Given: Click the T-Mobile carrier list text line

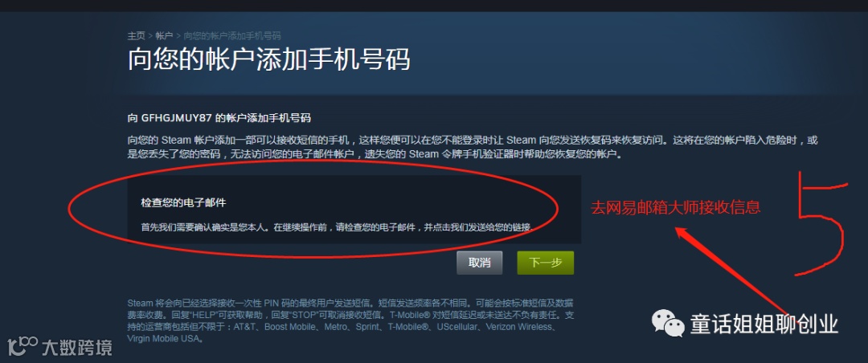Looking at the screenshot, I should pyautogui.click(x=341, y=327).
